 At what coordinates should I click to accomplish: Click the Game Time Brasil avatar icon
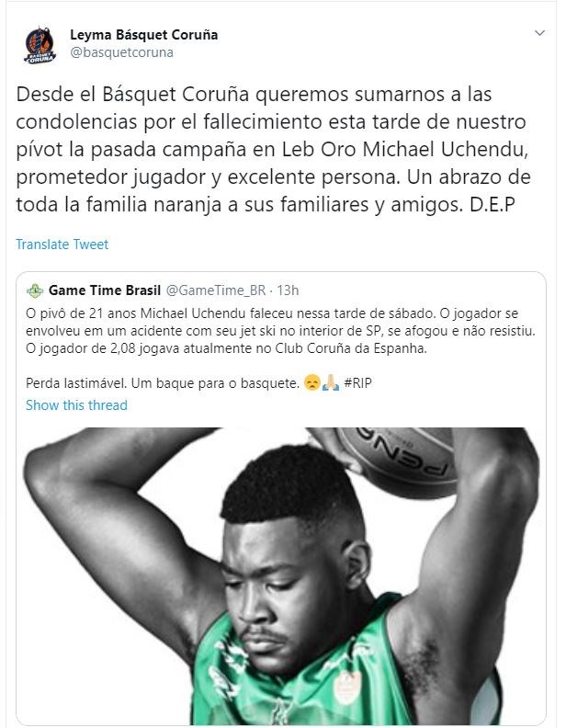[x=35, y=290]
